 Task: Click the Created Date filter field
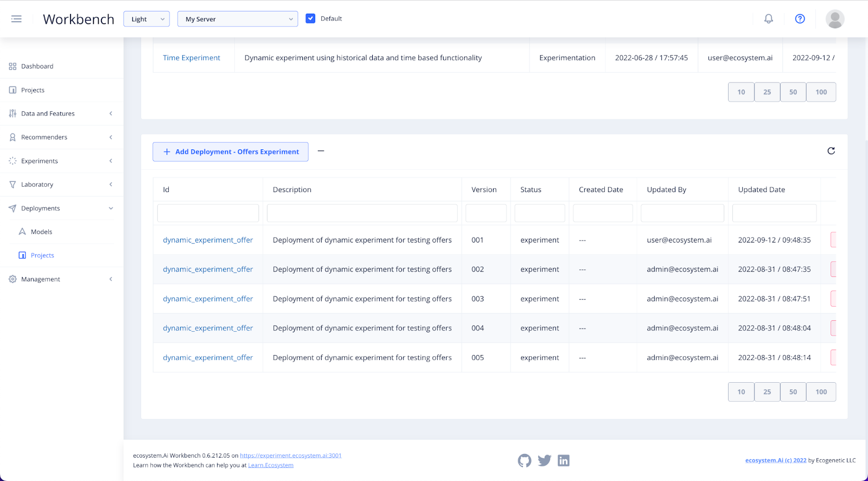pyautogui.click(x=603, y=213)
